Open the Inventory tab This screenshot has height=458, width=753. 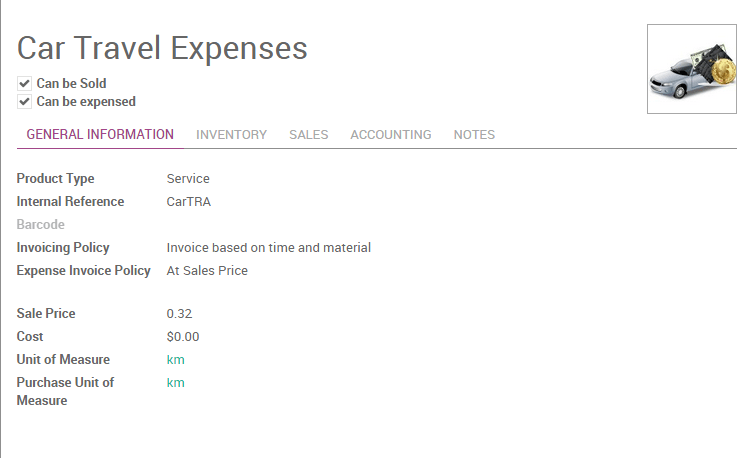coord(231,135)
